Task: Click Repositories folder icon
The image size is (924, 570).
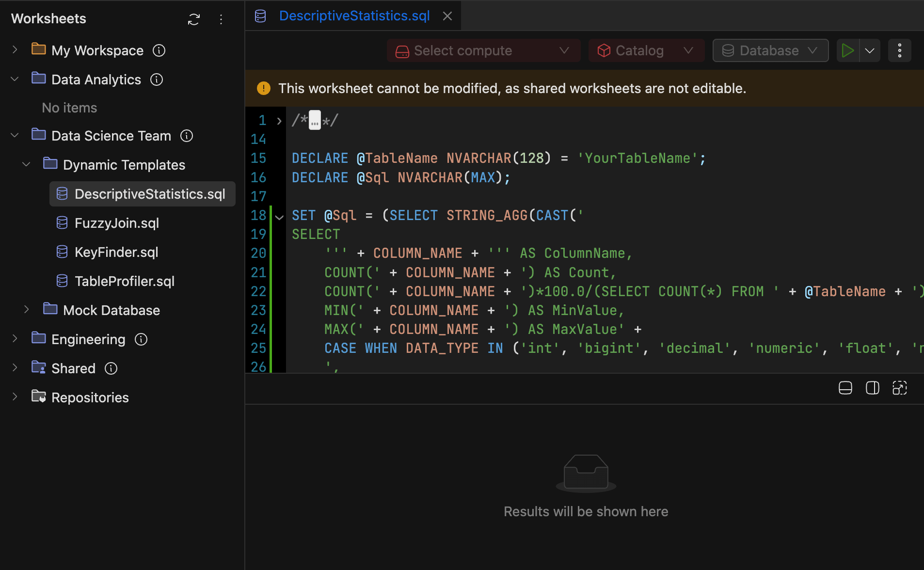Action: point(39,396)
